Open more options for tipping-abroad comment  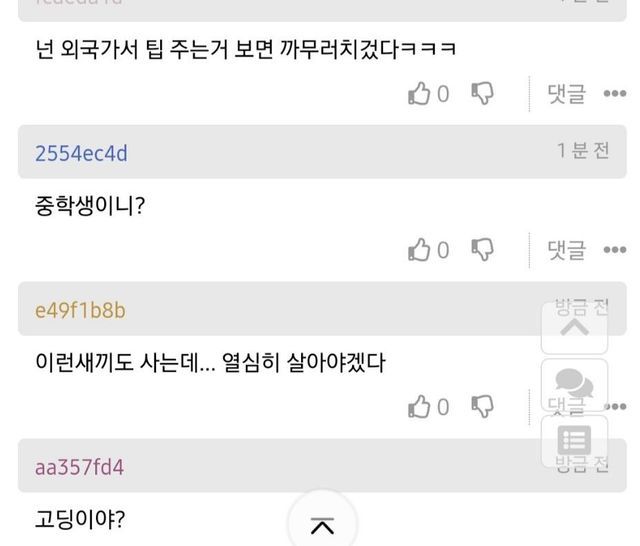coord(614,94)
